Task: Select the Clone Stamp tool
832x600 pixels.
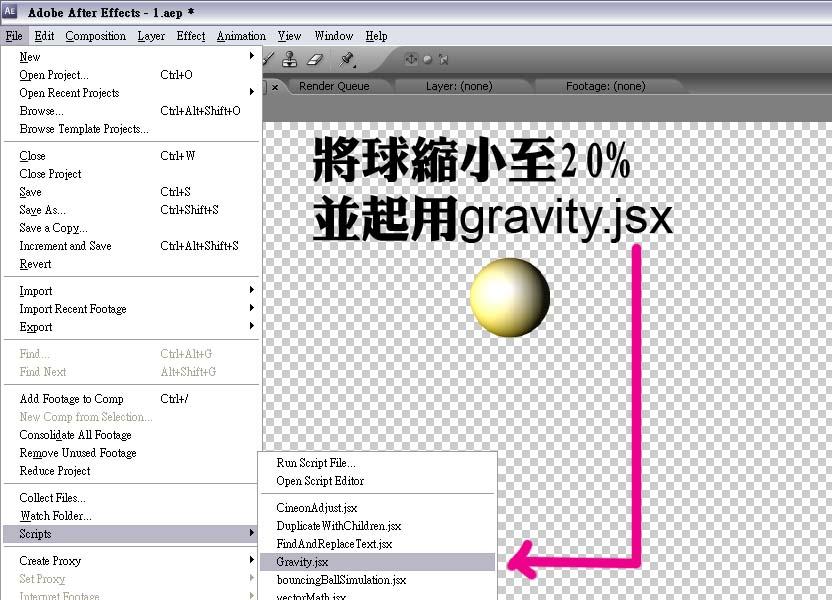Action: [289, 58]
